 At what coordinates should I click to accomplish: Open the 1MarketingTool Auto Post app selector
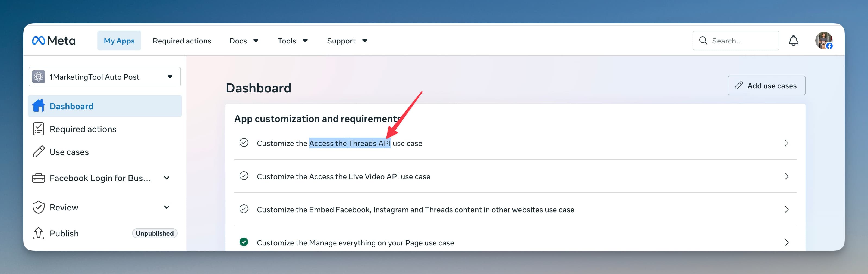[x=105, y=77]
